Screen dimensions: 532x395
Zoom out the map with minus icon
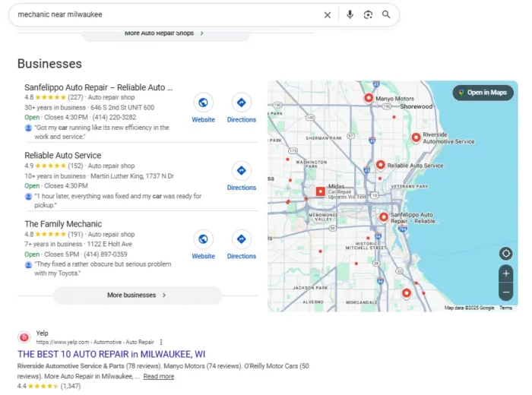tap(505, 292)
